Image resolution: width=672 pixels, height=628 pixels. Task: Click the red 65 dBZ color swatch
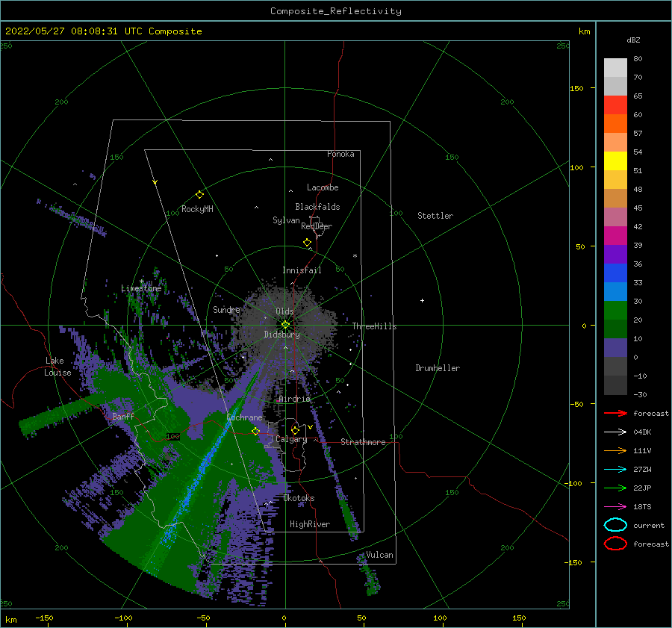615,105
